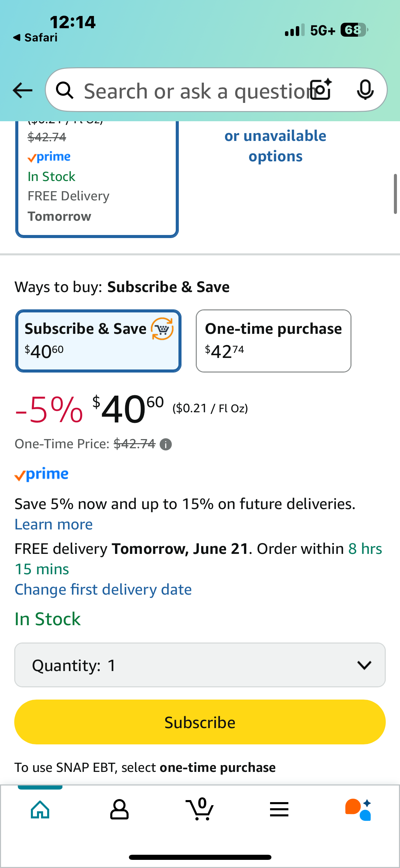Change first delivery date link
This screenshot has width=400, height=868.
click(103, 590)
